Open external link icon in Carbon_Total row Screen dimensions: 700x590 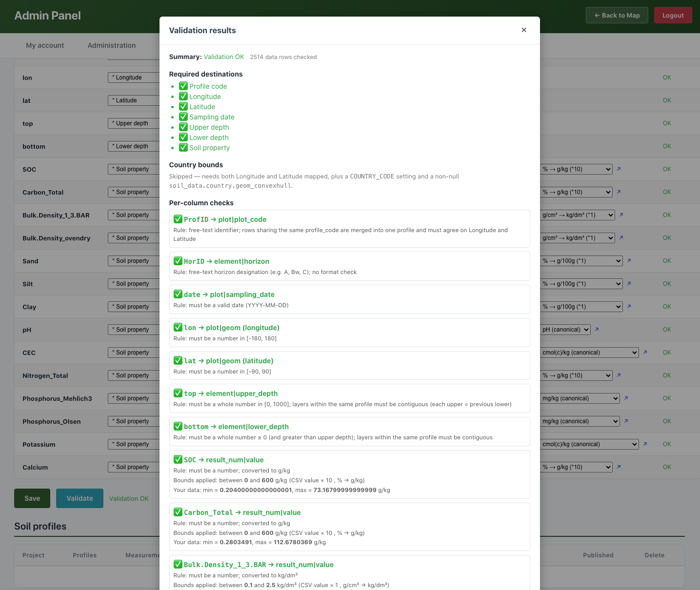(619, 192)
